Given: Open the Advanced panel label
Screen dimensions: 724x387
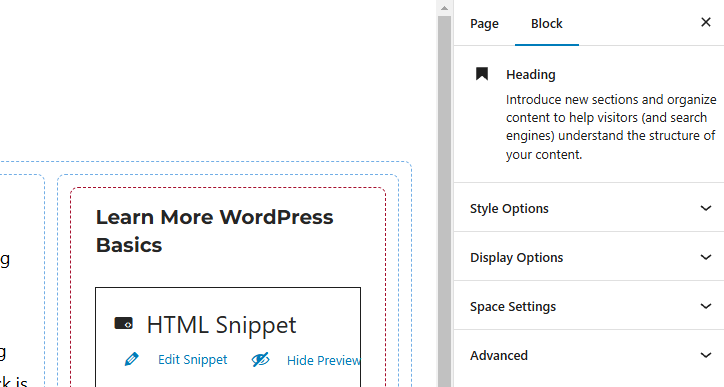Looking at the screenshot, I should (499, 356).
